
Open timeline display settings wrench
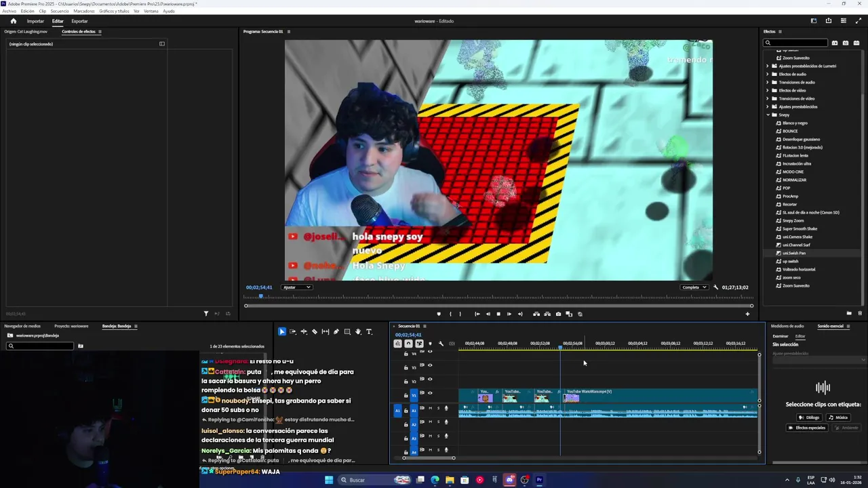click(441, 344)
